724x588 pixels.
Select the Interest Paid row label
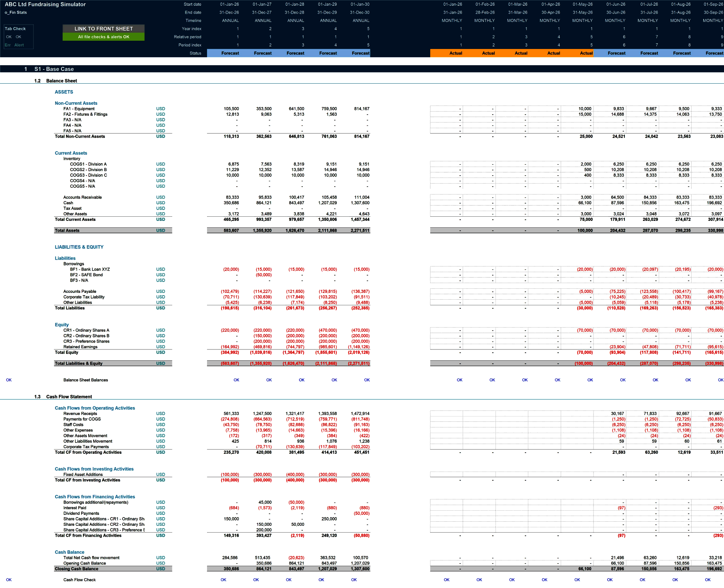[x=75, y=508]
